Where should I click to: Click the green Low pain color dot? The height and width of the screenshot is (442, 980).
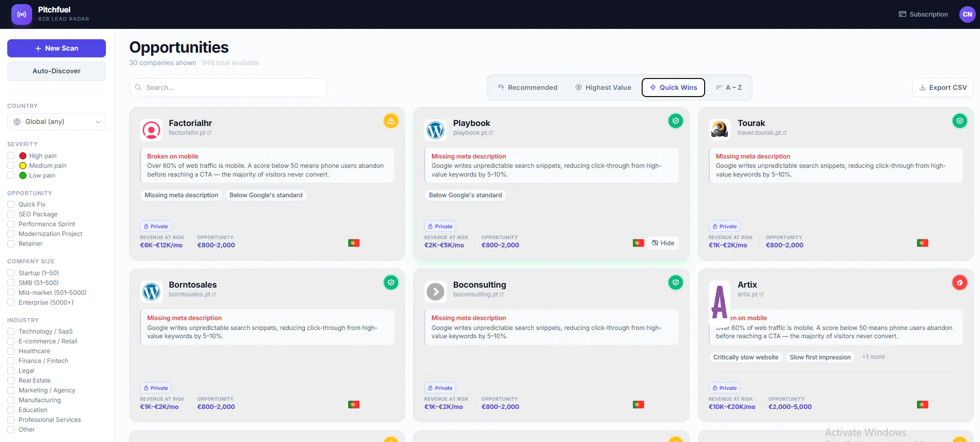(23, 175)
